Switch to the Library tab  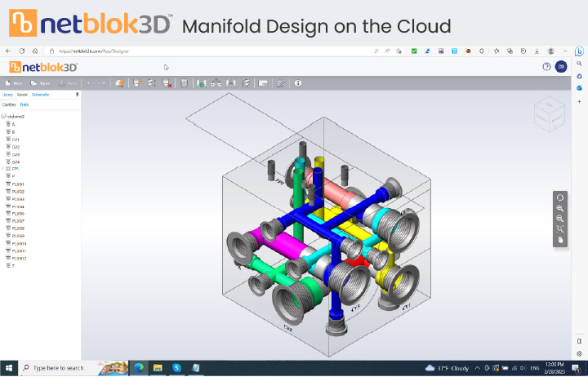tap(8, 95)
